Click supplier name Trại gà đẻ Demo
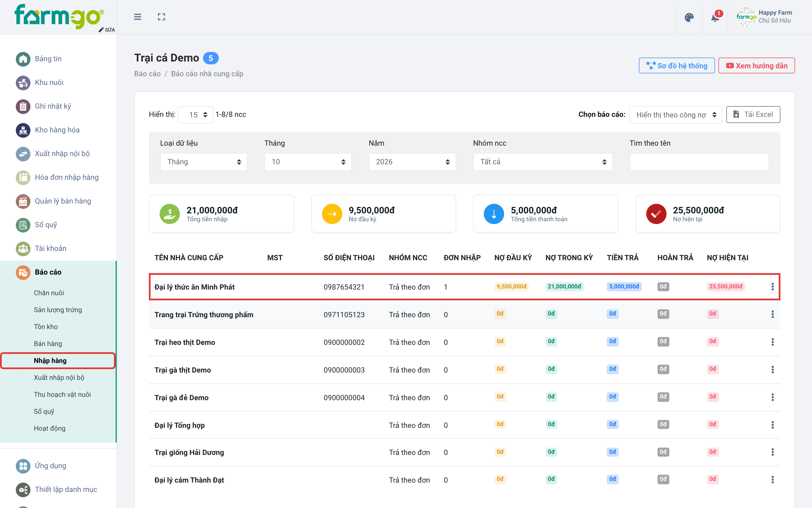Image resolution: width=812 pixels, height=508 pixels. coord(181,397)
